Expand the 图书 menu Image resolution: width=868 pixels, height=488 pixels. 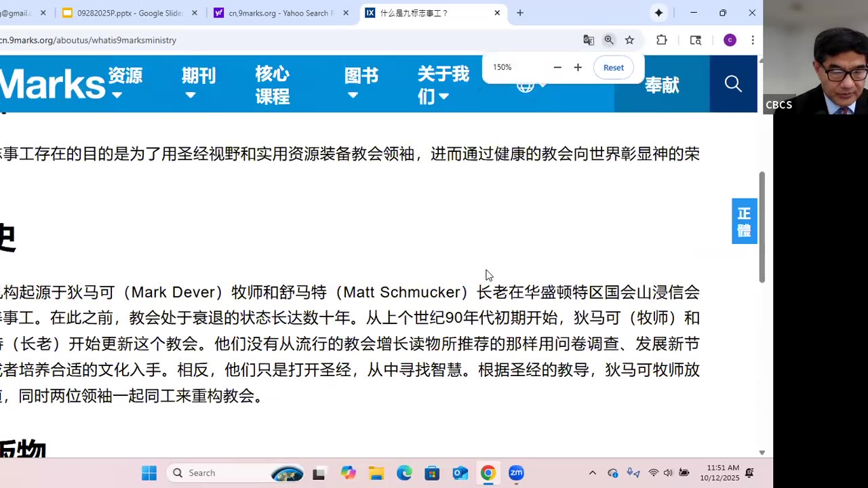(x=361, y=83)
